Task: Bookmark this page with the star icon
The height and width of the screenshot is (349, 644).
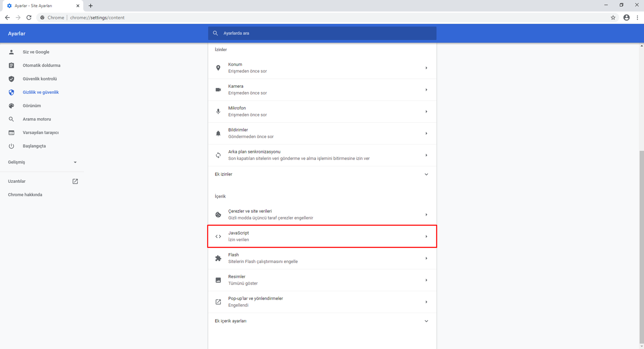Action: (613, 18)
